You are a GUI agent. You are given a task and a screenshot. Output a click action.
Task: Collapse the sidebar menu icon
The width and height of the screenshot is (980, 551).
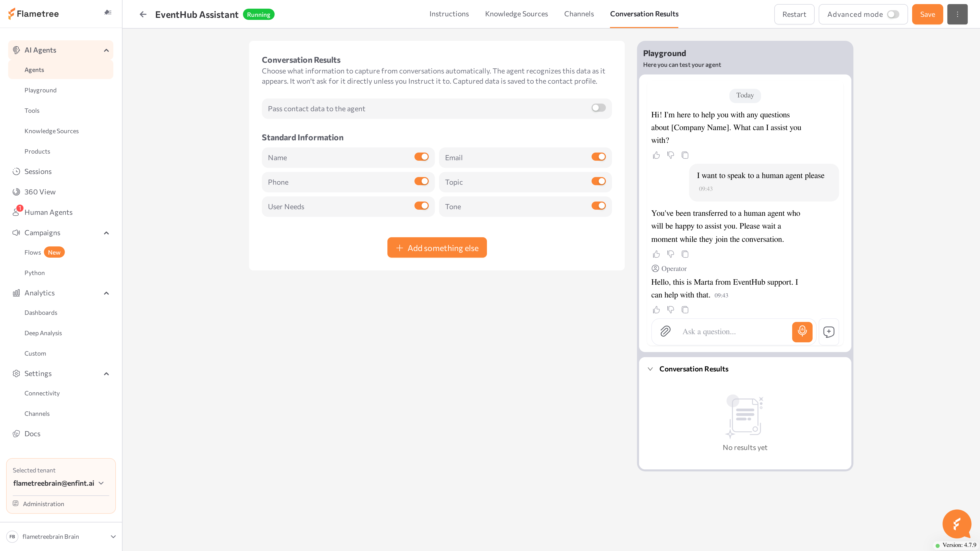click(108, 12)
